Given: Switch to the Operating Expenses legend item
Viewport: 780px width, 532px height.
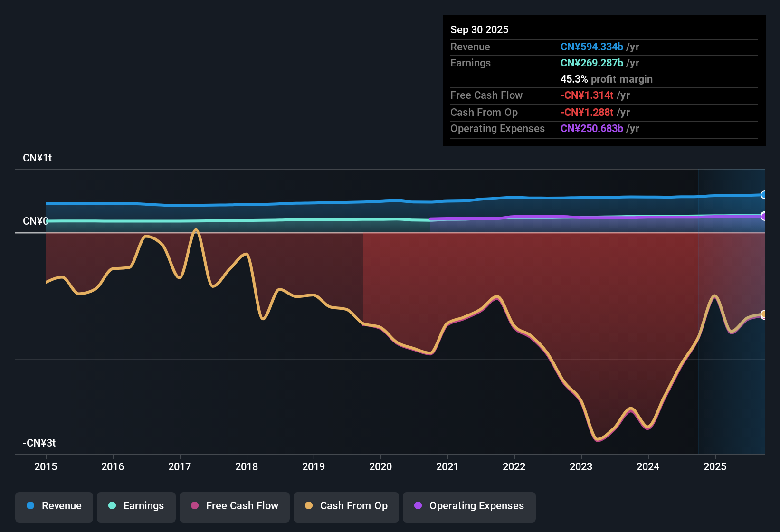Looking at the screenshot, I should pyautogui.click(x=469, y=506).
